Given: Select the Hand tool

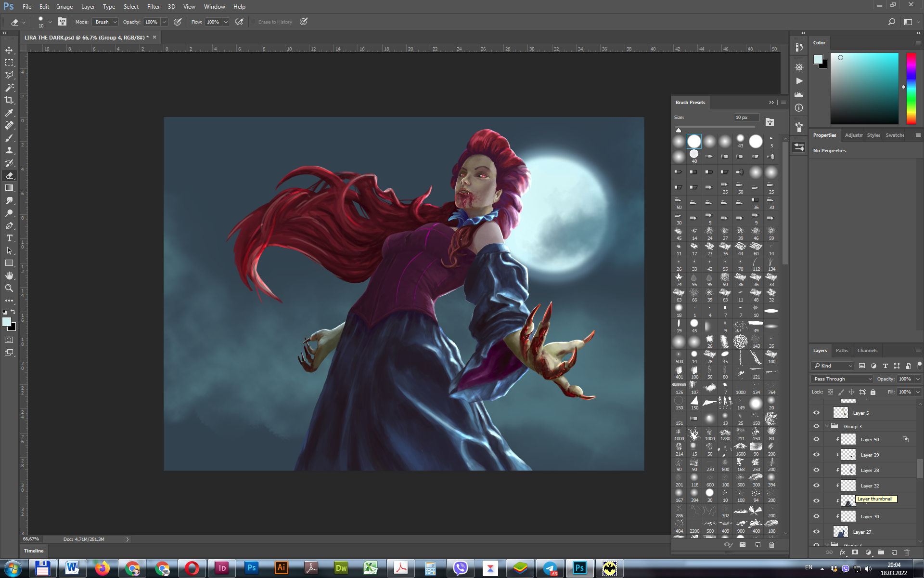Looking at the screenshot, I should point(9,276).
